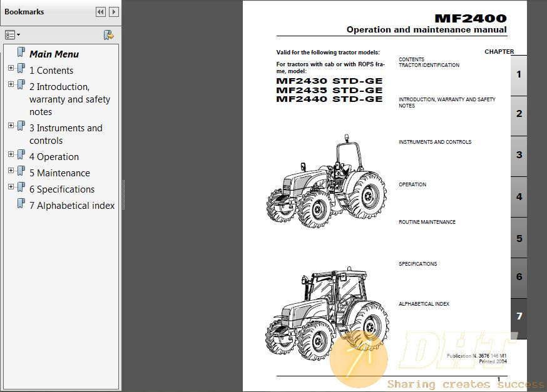Screen dimensions: 547x392
Task: Click INTRODUCTION, WARRANTY AND SAFETY NOTES entry
Action: tap(447, 103)
